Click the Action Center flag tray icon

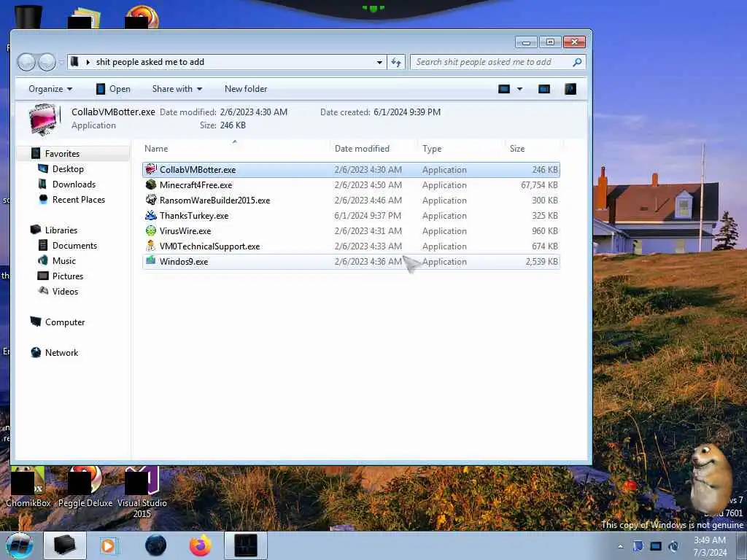click(x=638, y=546)
